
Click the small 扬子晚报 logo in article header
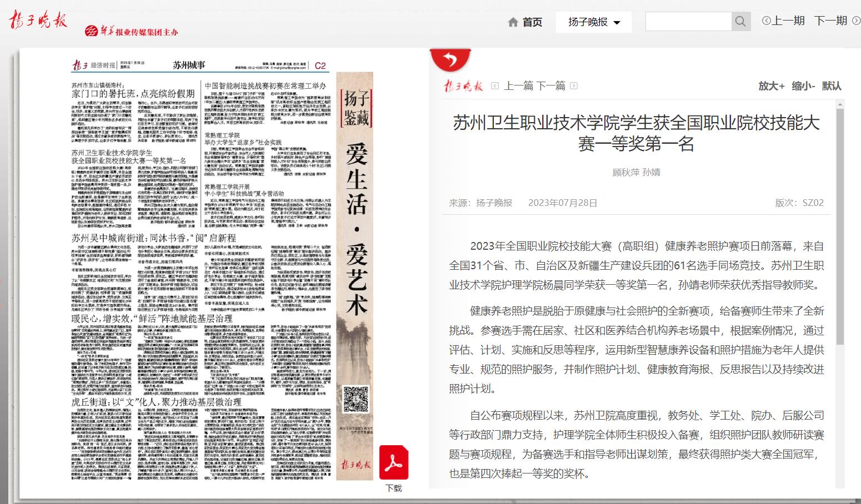pos(463,86)
